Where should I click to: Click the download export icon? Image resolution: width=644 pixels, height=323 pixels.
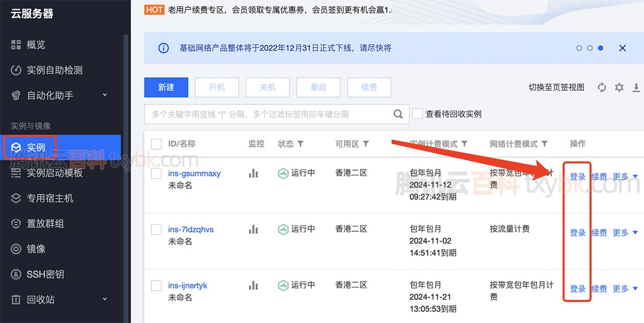click(637, 87)
